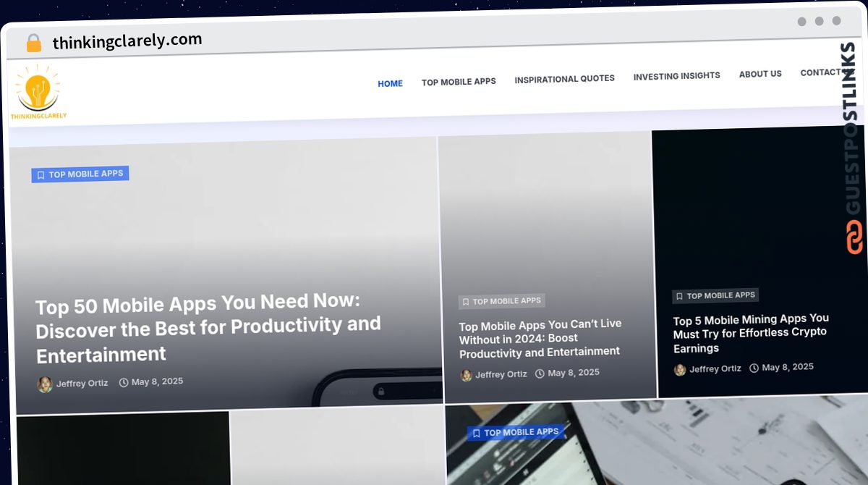This screenshot has width=868, height=485.
Task: Click the clock icon beside the featured post date
Action: click(x=123, y=382)
